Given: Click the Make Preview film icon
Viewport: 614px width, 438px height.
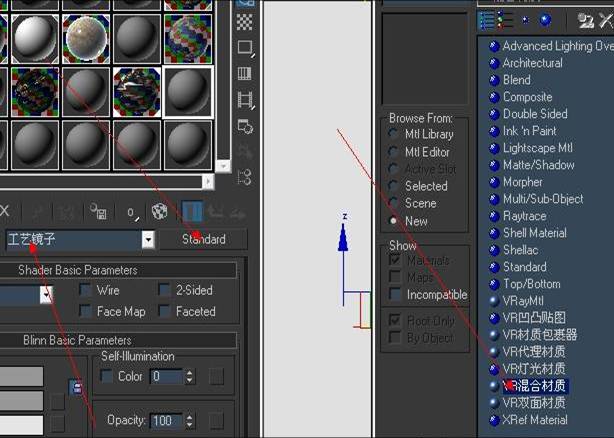Looking at the screenshot, I should click(x=246, y=100).
